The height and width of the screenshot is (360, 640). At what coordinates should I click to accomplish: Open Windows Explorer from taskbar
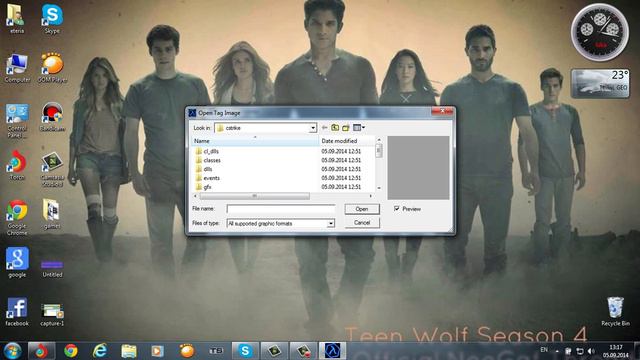tap(129, 351)
